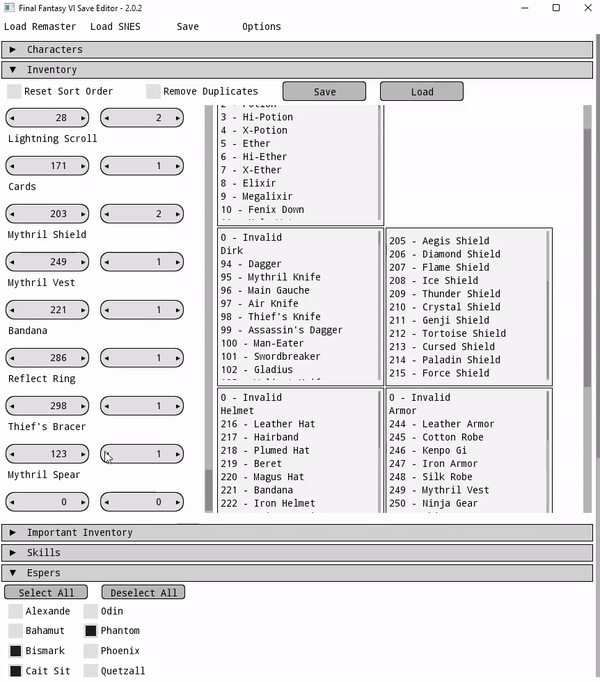Increase item ID 286 Reflect Ring

[x=83, y=358]
